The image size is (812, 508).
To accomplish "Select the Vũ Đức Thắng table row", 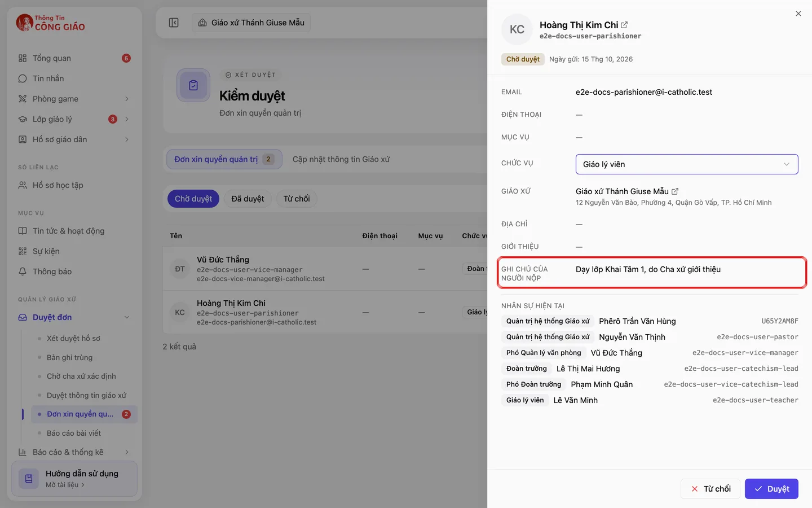I will [325, 269].
